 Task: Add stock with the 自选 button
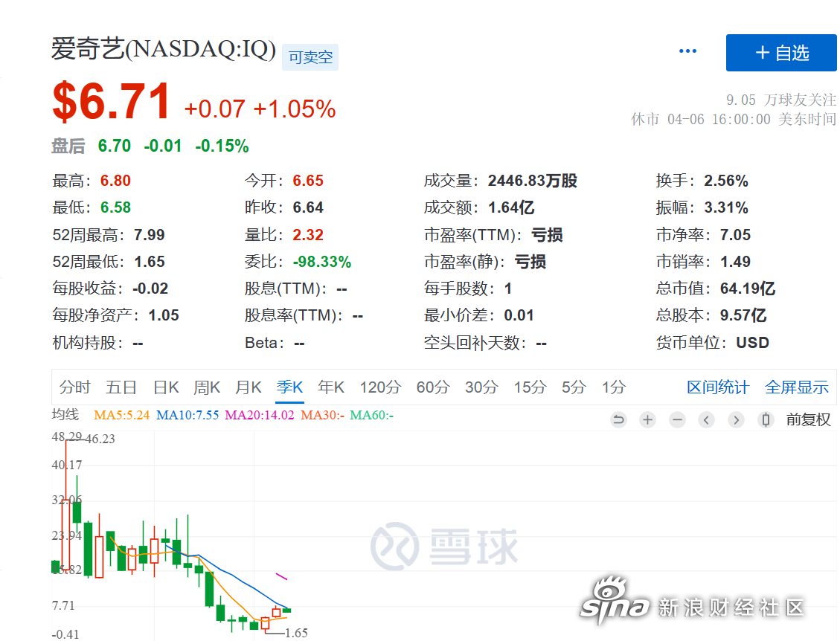781,53
